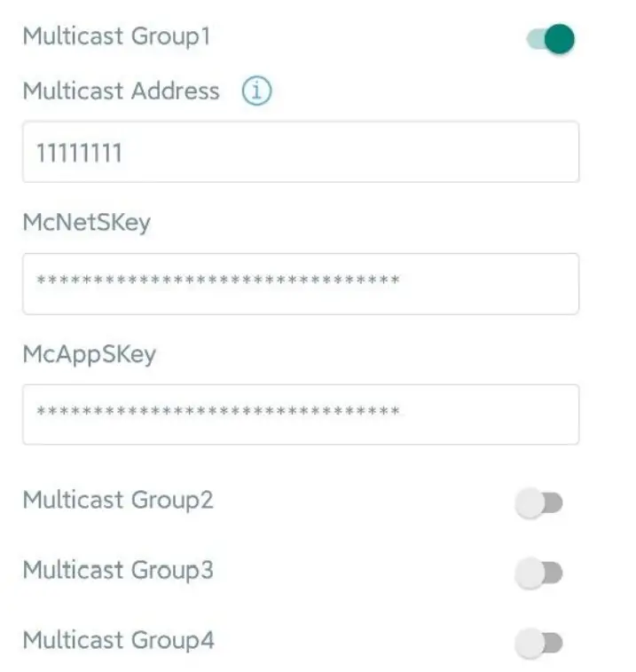Click the Multicast Group1 label
The image size is (636, 672).
click(117, 37)
